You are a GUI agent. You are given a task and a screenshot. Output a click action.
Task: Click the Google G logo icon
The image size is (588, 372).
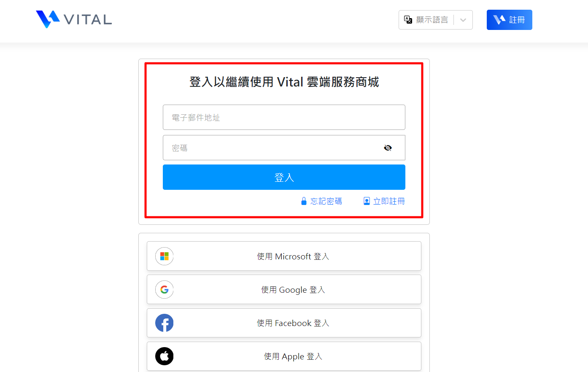point(165,289)
